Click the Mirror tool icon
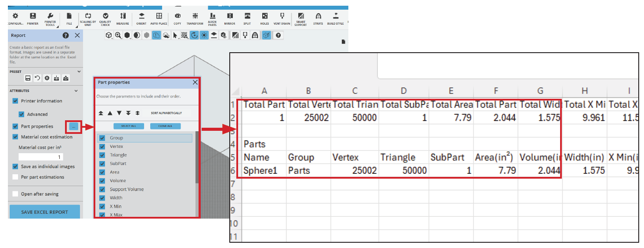 (x=230, y=18)
